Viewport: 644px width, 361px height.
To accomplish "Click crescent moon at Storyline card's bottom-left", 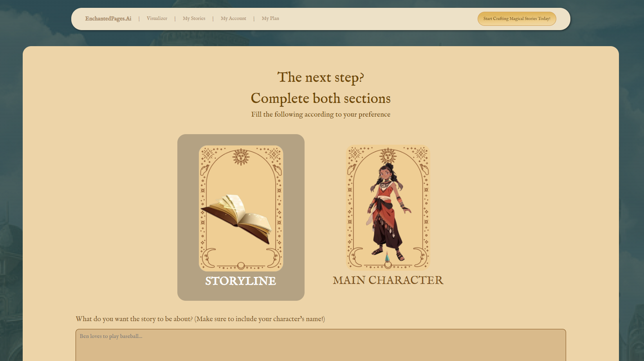I will 208,257.
